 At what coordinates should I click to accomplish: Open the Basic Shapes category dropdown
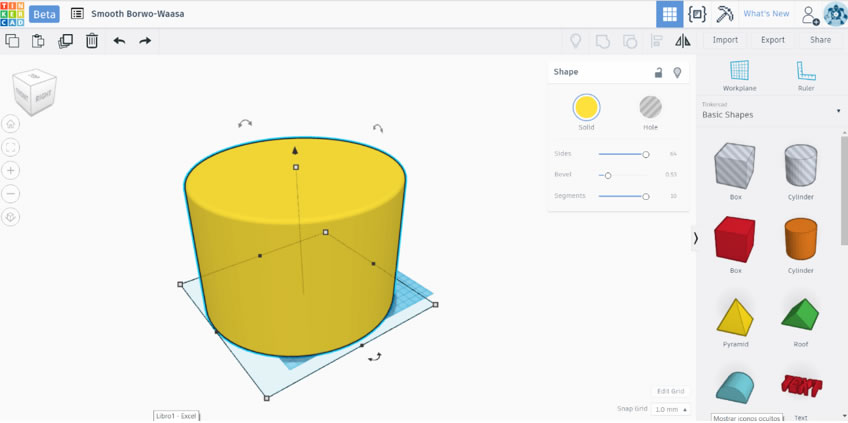pos(772,111)
